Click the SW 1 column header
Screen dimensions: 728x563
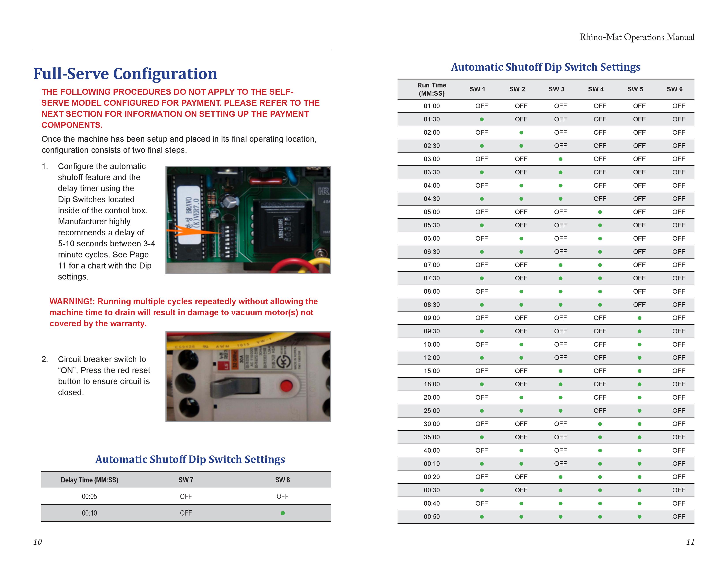[477, 89]
